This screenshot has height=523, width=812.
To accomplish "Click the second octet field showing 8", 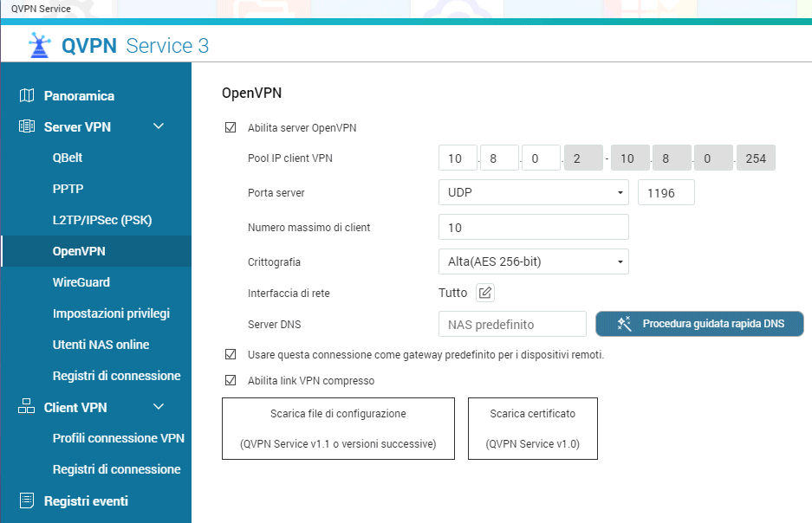I will click(500, 158).
